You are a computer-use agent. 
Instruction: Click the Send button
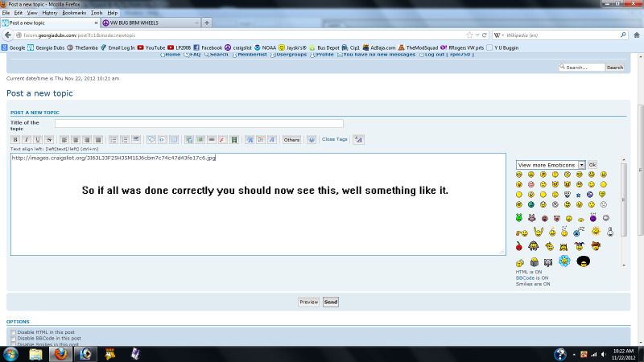pyautogui.click(x=331, y=302)
